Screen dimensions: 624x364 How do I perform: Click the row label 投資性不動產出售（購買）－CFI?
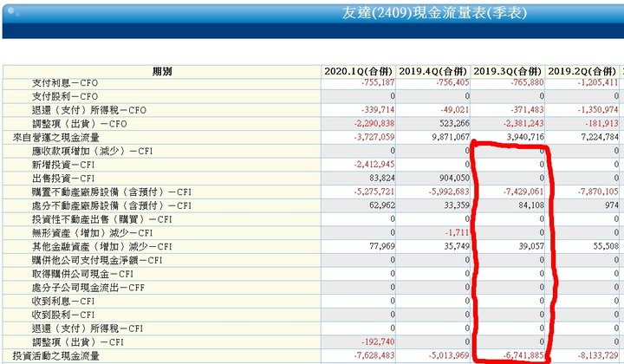[x=102, y=219]
